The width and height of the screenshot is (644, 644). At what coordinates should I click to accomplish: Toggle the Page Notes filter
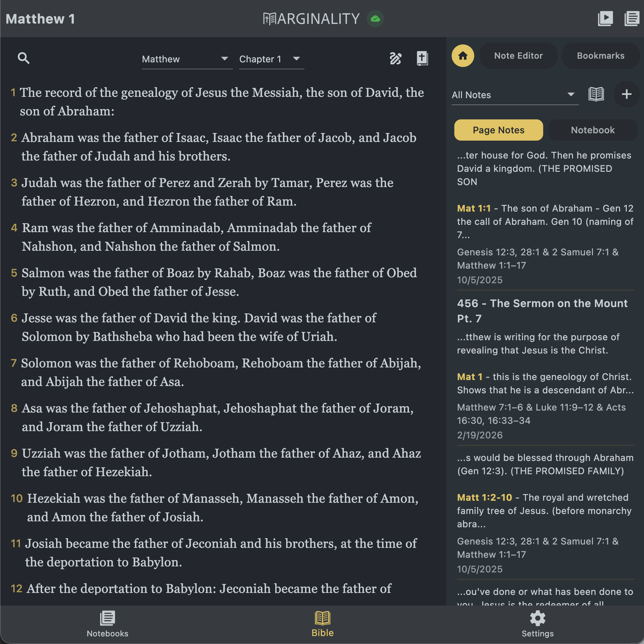[x=498, y=130]
